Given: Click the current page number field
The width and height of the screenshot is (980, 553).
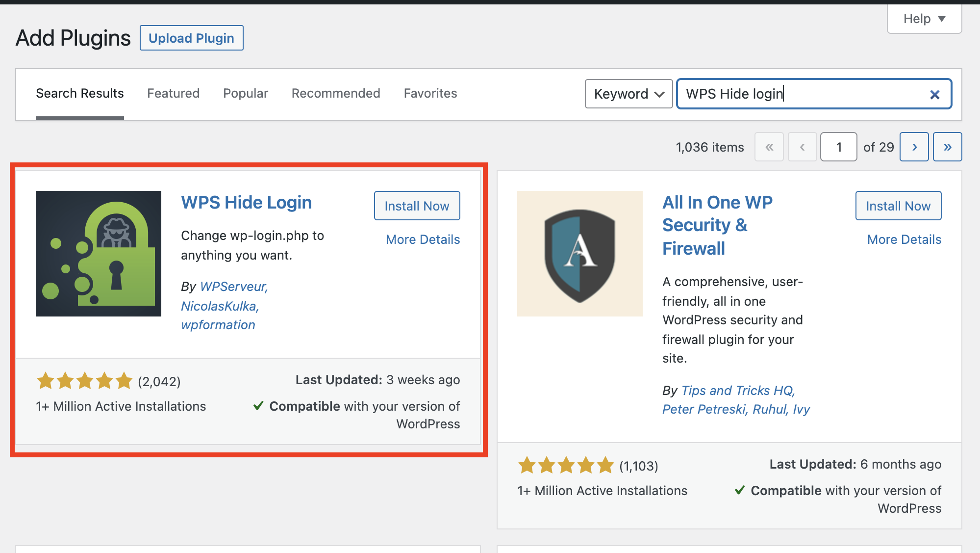Looking at the screenshot, I should (x=839, y=147).
